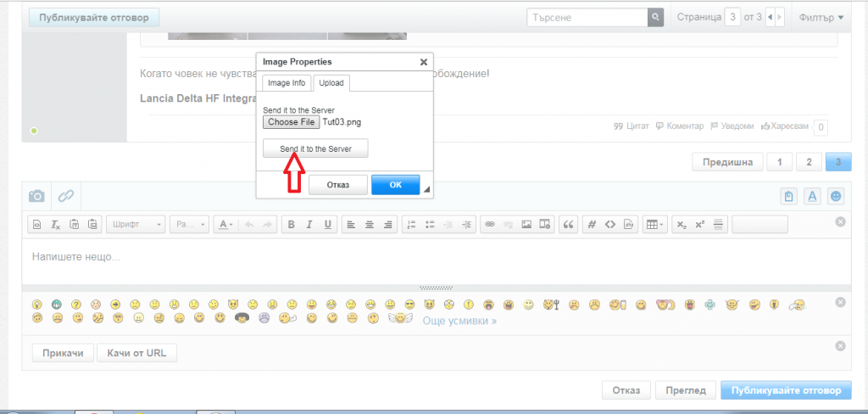
Task: Click the code brackets icon
Action: coord(609,225)
